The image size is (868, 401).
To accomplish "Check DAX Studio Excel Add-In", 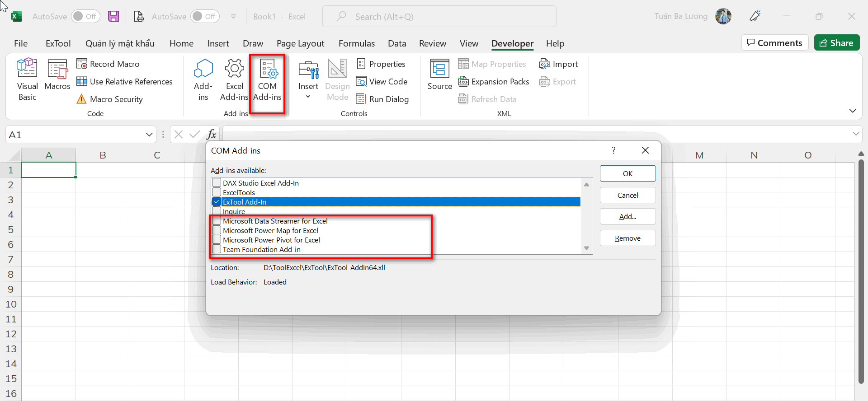I will click(x=217, y=183).
